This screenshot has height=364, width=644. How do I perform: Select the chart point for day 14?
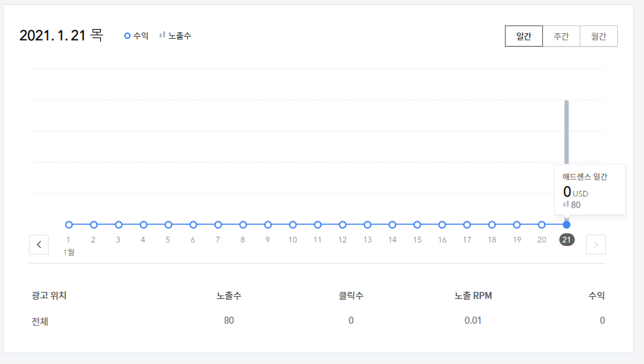392,225
